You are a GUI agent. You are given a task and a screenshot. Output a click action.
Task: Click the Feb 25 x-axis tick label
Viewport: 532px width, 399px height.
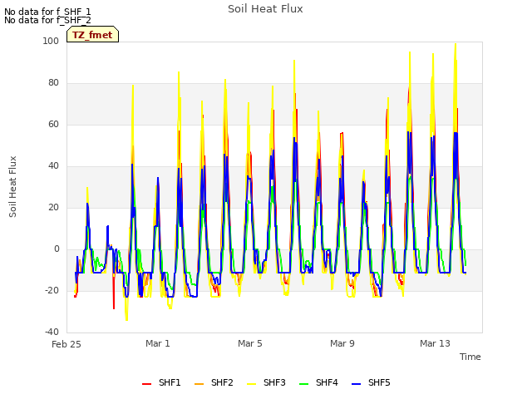click(66, 344)
